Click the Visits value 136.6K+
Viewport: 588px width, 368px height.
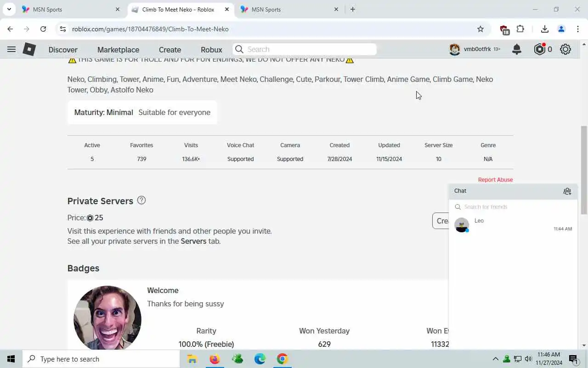[191, 159]
